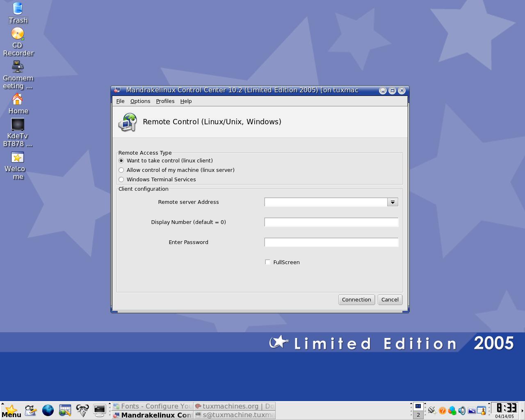Launch the blue globe web browser
The image size is (525, 420).
[48, 410]
